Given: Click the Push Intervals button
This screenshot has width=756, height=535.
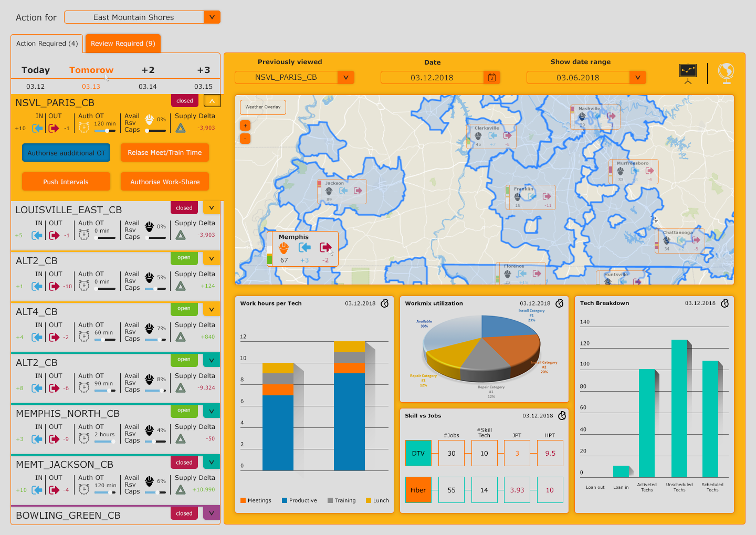Looking at the screenshot, I should click(x=66, y=182).
